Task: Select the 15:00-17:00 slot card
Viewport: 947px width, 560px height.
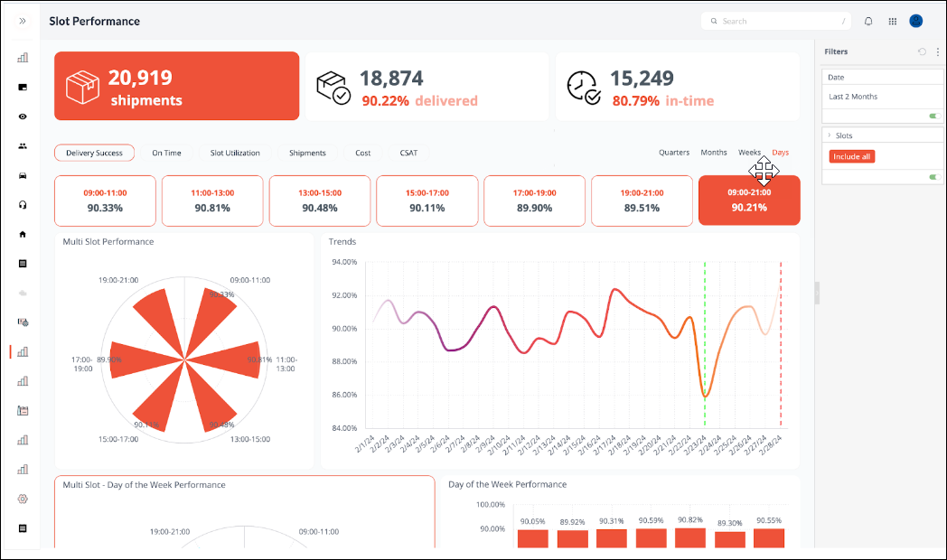Action: click(x=427, y=201)
